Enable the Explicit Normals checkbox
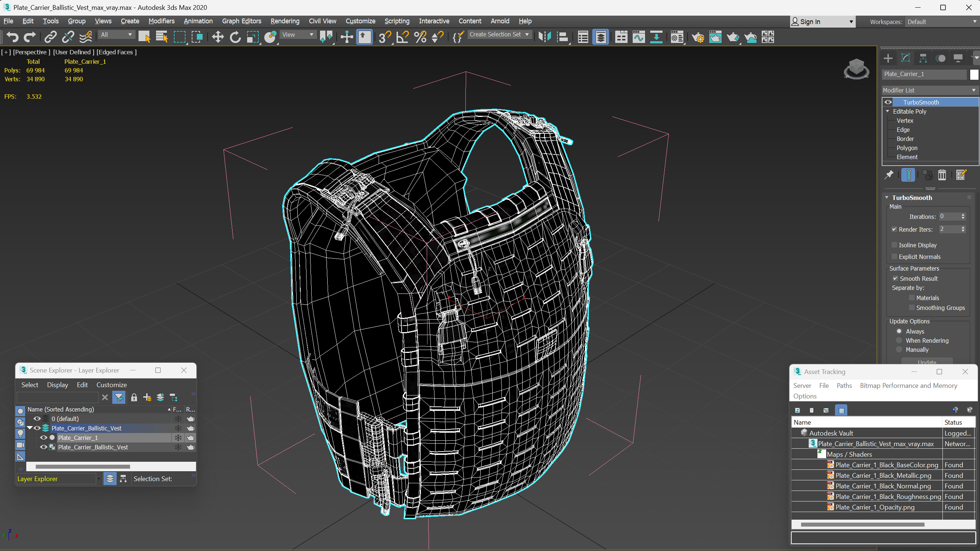The width and height of the screenshot is (980, 551). click(894, 257)
